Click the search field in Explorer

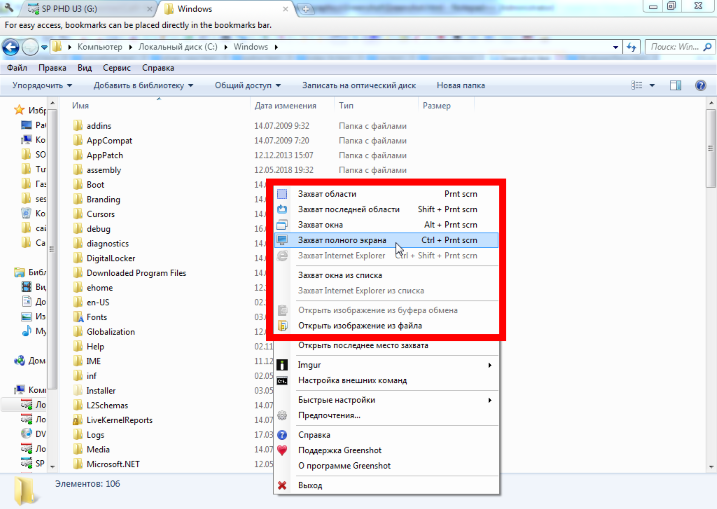675,46
